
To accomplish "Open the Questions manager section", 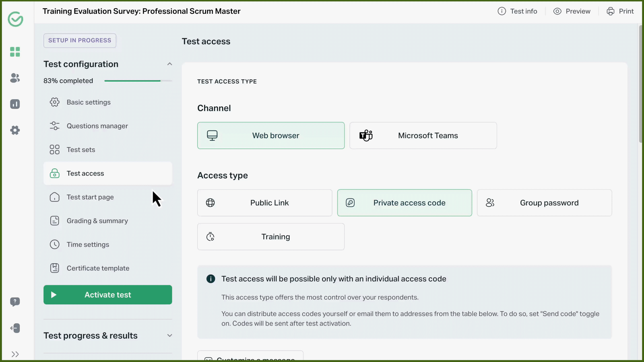I will coord(97,126).
